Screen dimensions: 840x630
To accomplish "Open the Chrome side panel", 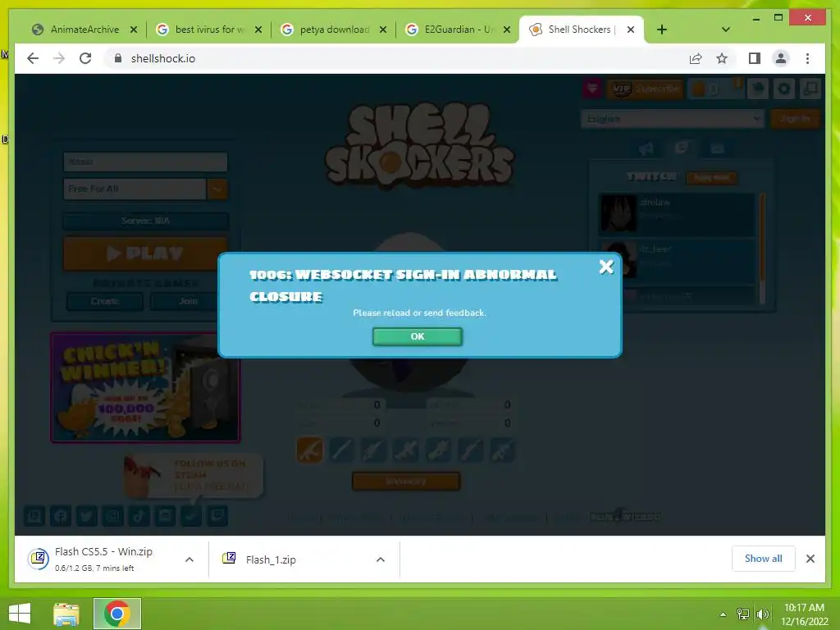I will tap(755, 58).
